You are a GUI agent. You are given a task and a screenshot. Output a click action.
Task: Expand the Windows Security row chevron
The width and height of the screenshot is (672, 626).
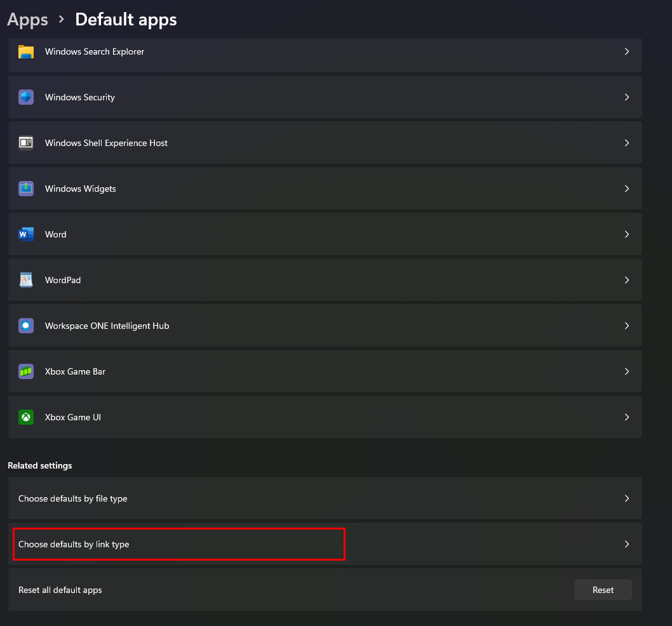pyautogui.click(x=626, y=97)
